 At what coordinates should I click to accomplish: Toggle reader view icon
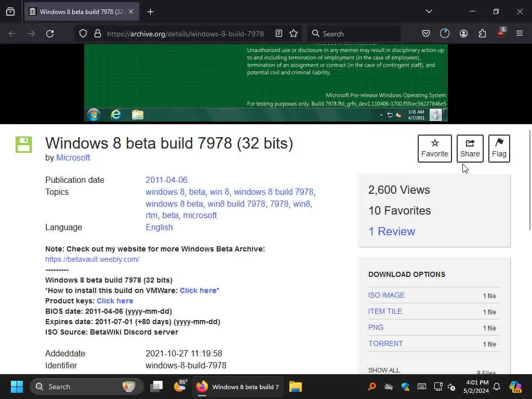279,33
